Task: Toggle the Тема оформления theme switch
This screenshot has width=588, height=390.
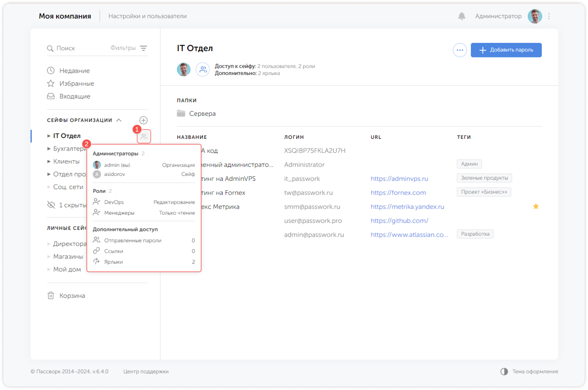Action: pyautogui.click(x=504, y=371)
